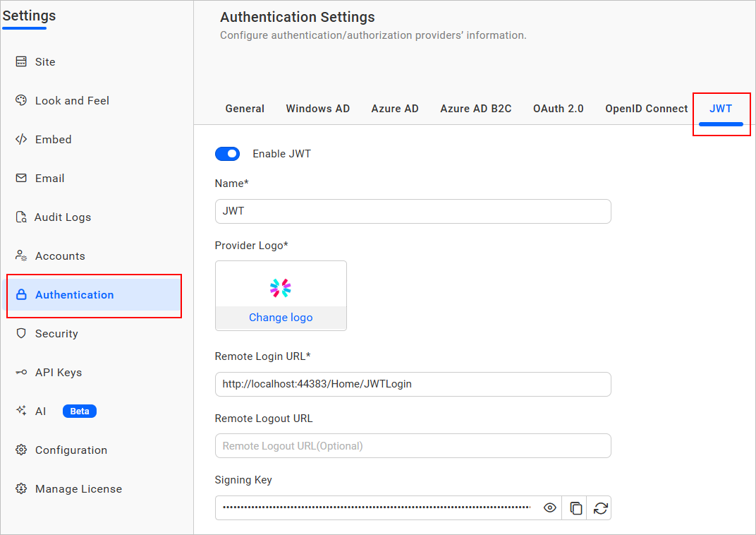Copy the Signing Key to clipboard
Viewport: 756px width, 535px height.
(x=574, y=507)
